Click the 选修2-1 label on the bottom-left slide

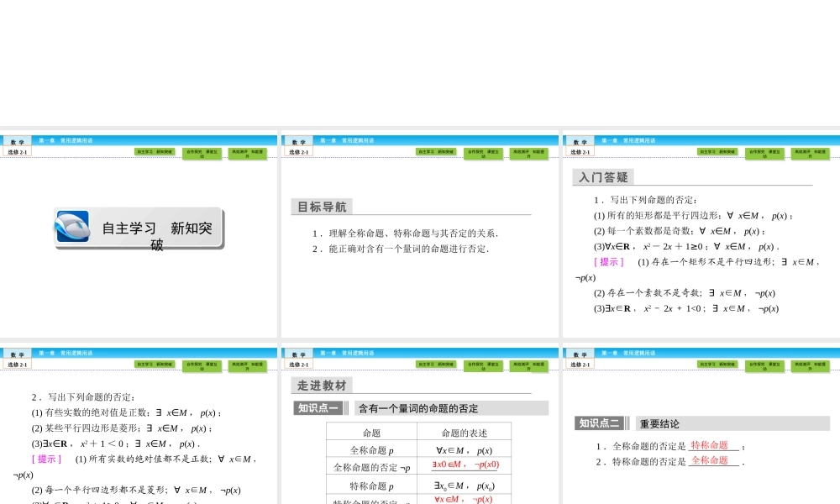pyautogui.click(x=15, y=364)
